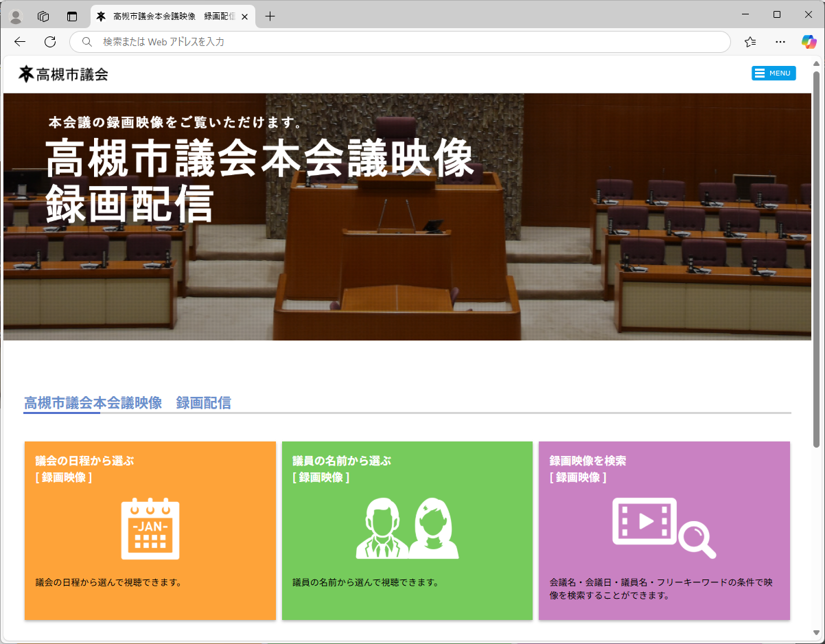Viewport: 825px width, 644px height.
Task: Click 議会の日程から選んで視聴できます text
Action: [108, 583]
